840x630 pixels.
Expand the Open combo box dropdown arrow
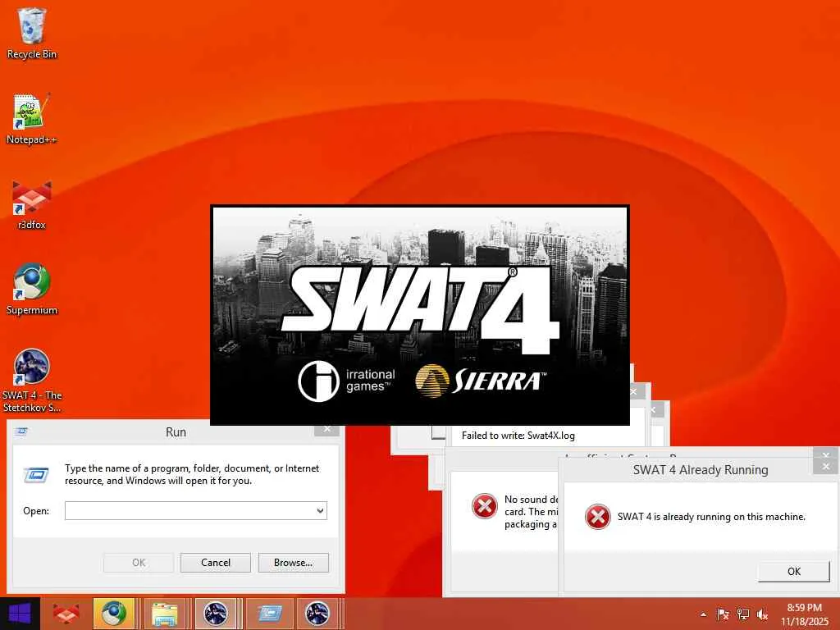click(x=321, y=510)
